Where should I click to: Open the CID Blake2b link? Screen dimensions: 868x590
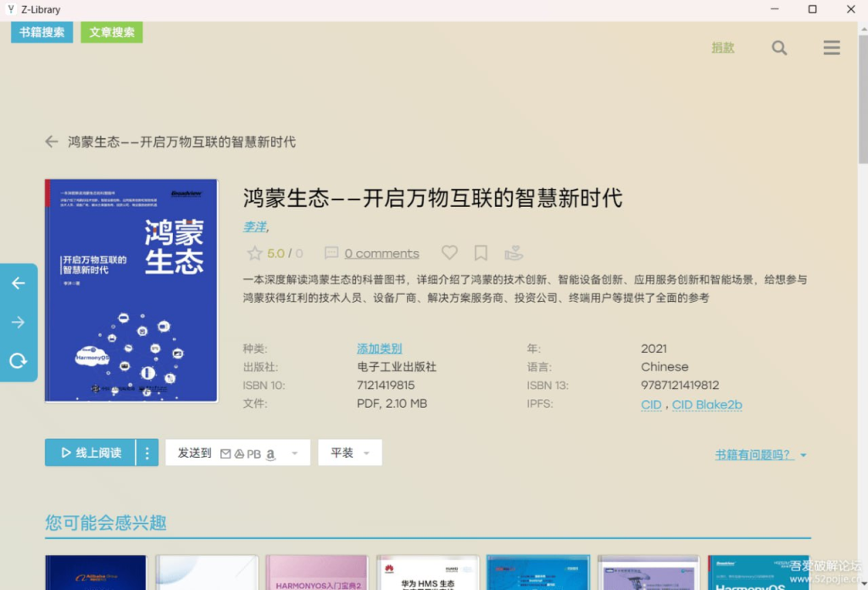point(707,404)
